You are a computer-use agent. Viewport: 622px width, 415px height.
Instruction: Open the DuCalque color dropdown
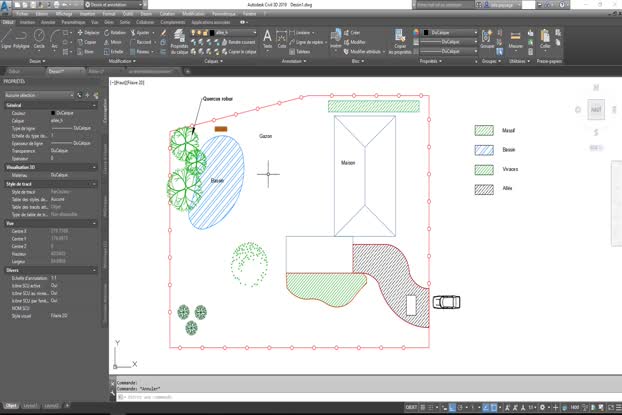click(449, 33)
